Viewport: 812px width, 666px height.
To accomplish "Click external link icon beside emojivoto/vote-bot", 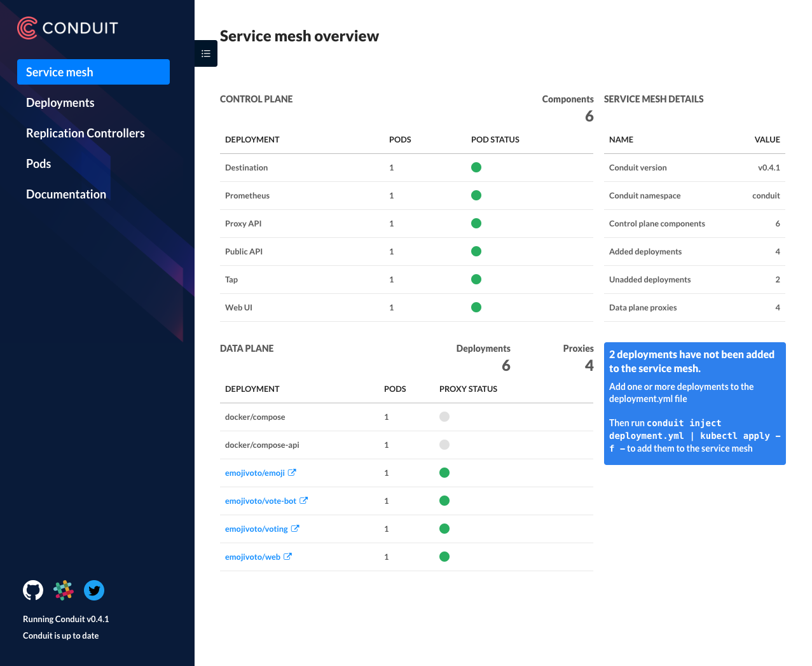I will click(304, 501).
